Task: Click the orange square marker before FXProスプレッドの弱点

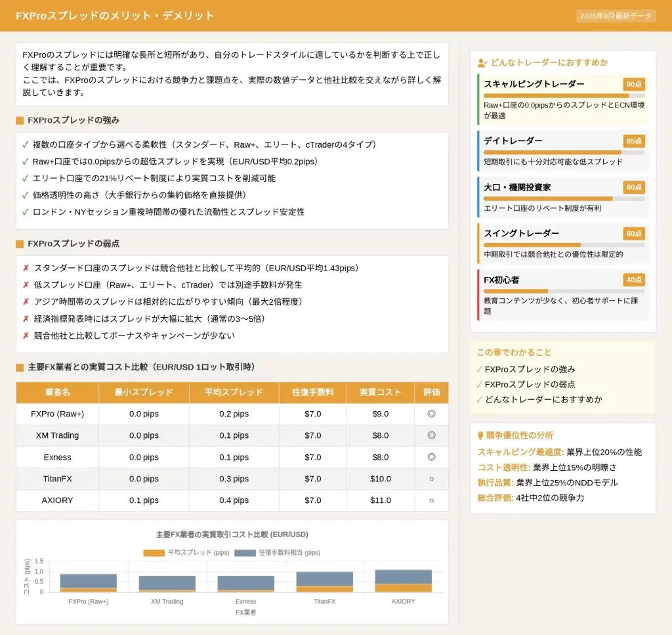Action: click(x=20, y=244)
